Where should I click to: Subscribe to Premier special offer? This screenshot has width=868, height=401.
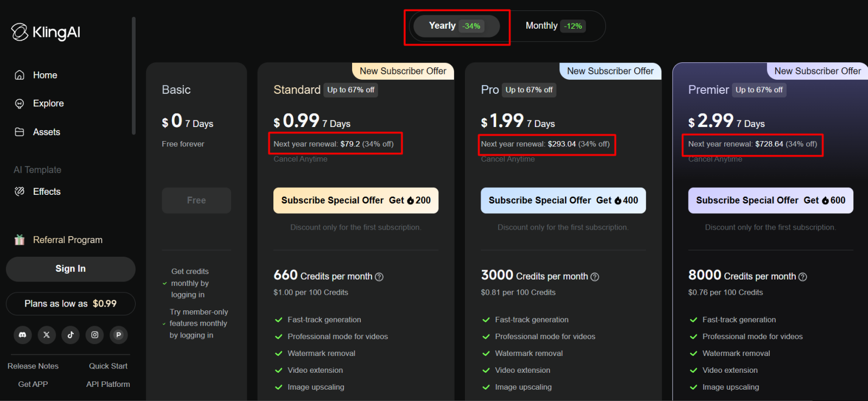click(770, 200)
